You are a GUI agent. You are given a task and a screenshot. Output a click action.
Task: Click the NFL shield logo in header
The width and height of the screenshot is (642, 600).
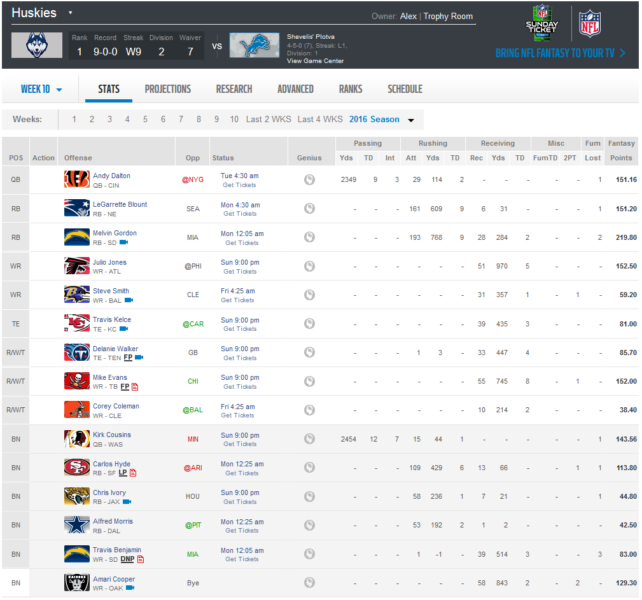590,24
